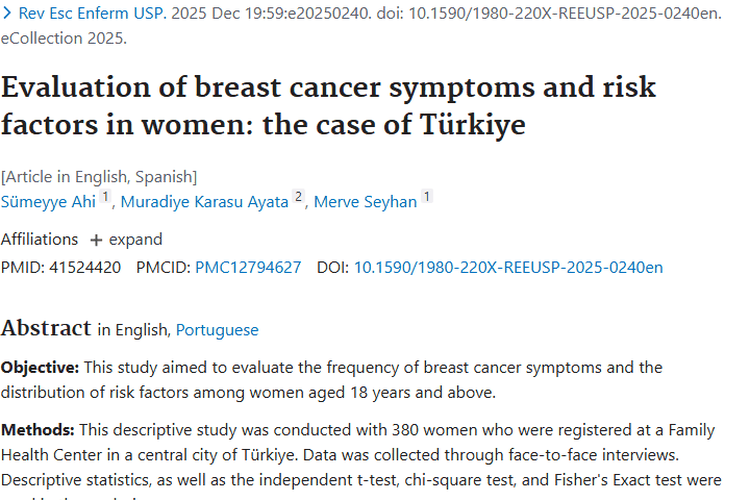Open author Sümeyye Ahi's profile link
750x500 pixels.
pyautogui.click(x=48, y=202)
